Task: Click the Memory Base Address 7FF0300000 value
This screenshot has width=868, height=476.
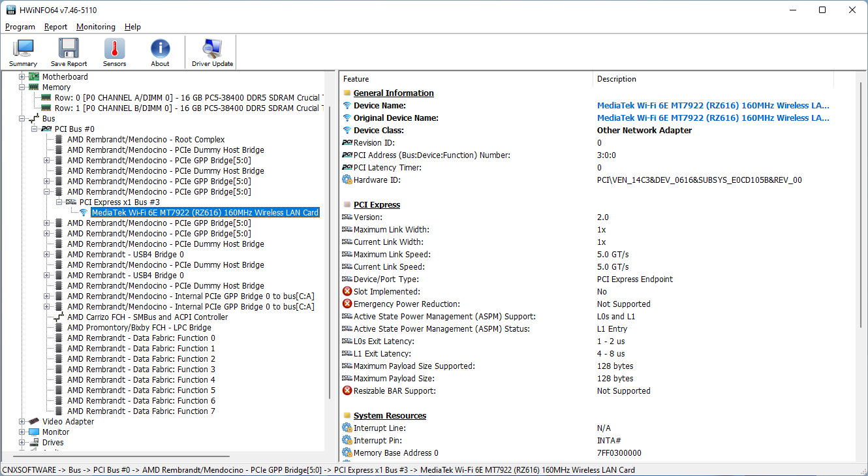Action: pyautogui.click(x=619, y=453)
